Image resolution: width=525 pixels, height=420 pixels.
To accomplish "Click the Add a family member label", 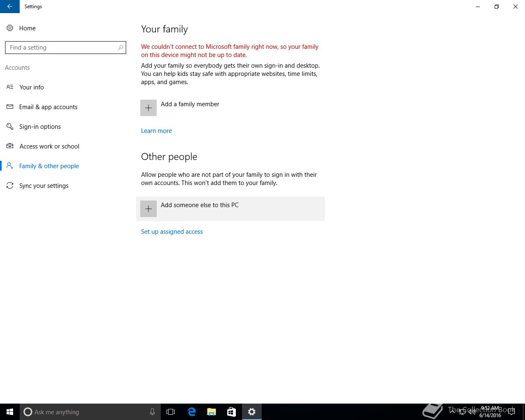I will pyautogui.click(x=190, y=104).
